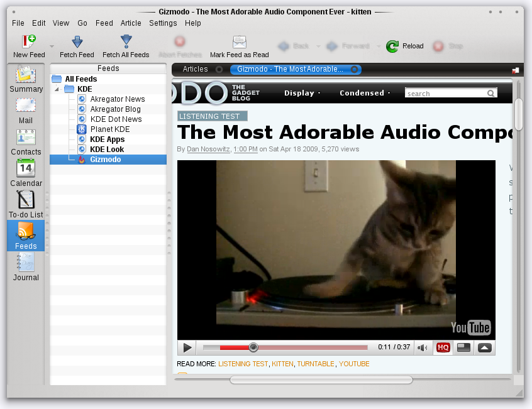Screen dimensions: 532x409
Task: Open the Back history dropdown arrow
Action: [x=318, y=46]
